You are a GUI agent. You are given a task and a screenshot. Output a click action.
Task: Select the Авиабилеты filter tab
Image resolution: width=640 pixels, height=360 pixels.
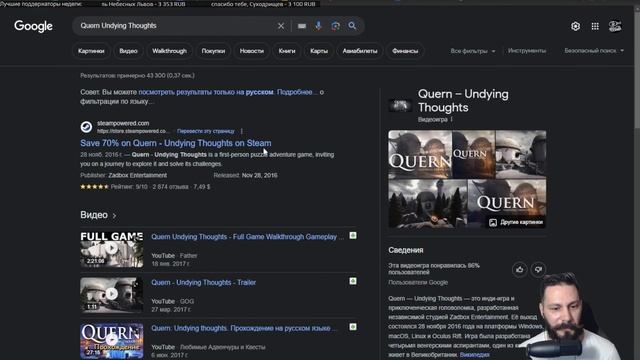[360, 51]
